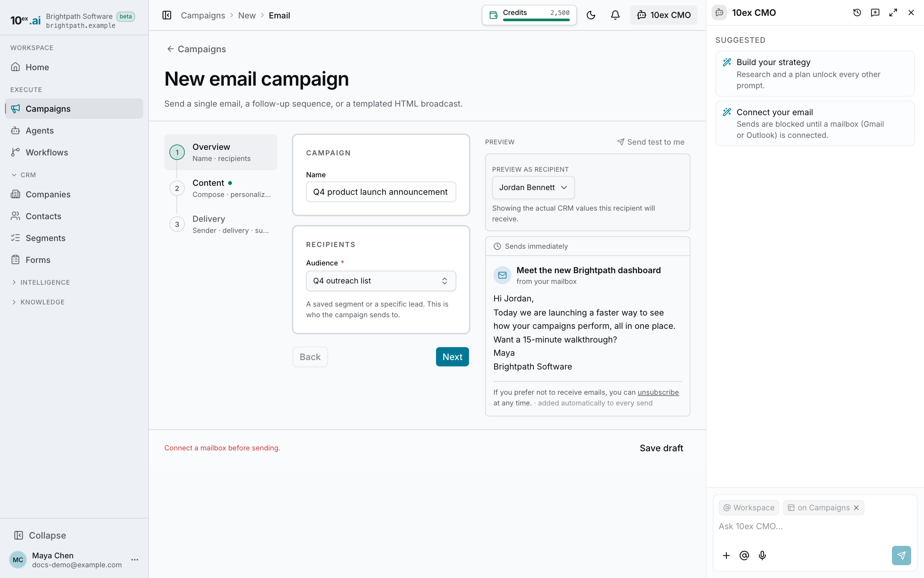The width and height of the screenshot is (924, 578).
Task: Open 'Build your strategy' suggestion
Action: point(815,74)
